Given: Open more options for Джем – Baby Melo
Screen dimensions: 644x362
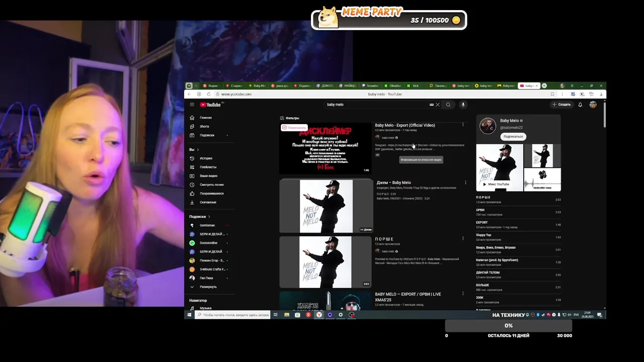Looking at the screenshot, I should click(465, 183).
